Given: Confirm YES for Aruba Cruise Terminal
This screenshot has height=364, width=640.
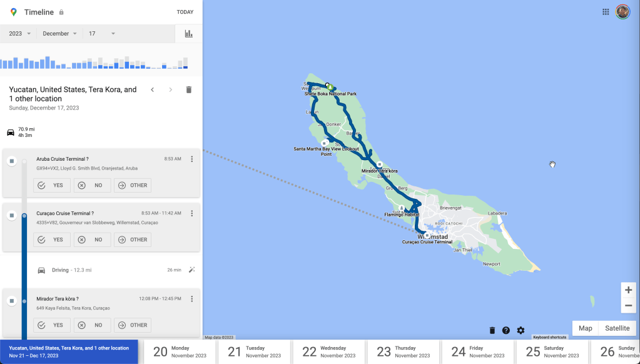Looking at the screenshot, I should [x=52, y=185].
